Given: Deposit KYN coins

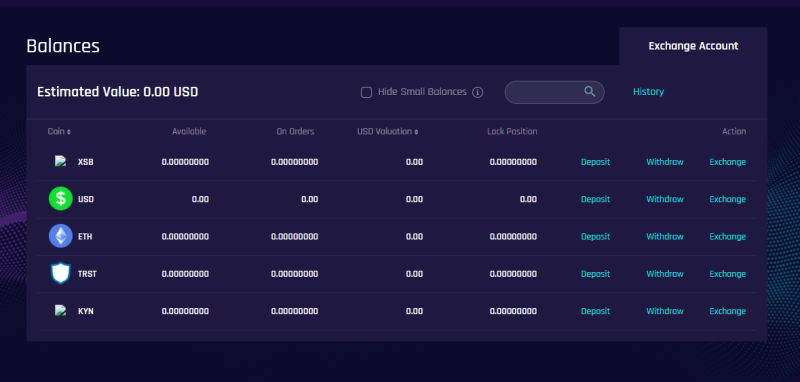Looking at the screenshot, I should click(595, 311).
